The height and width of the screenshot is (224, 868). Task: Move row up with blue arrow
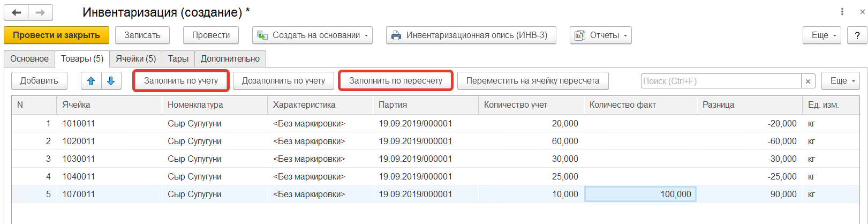coord(91,81)
